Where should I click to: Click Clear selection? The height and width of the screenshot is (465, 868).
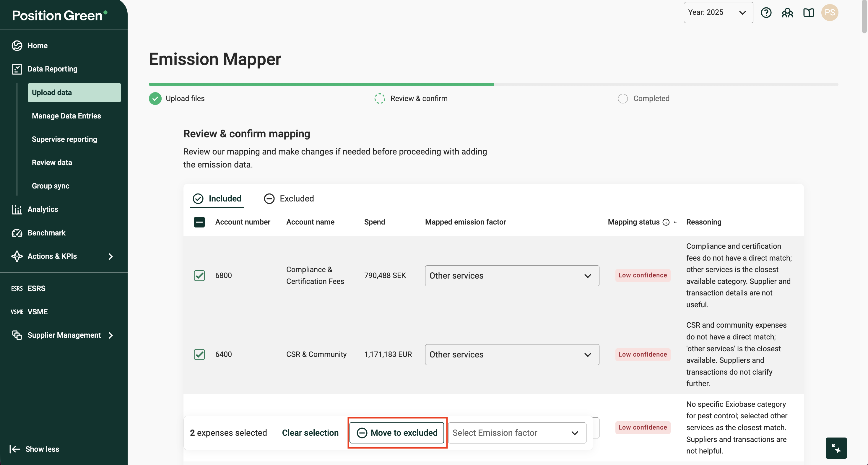tap(310, 433)
